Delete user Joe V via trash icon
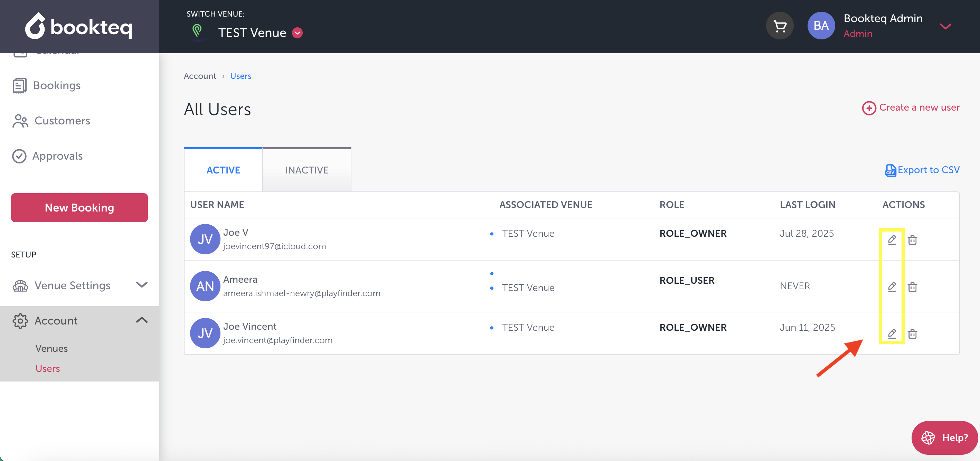 click(x=912, y=239)
